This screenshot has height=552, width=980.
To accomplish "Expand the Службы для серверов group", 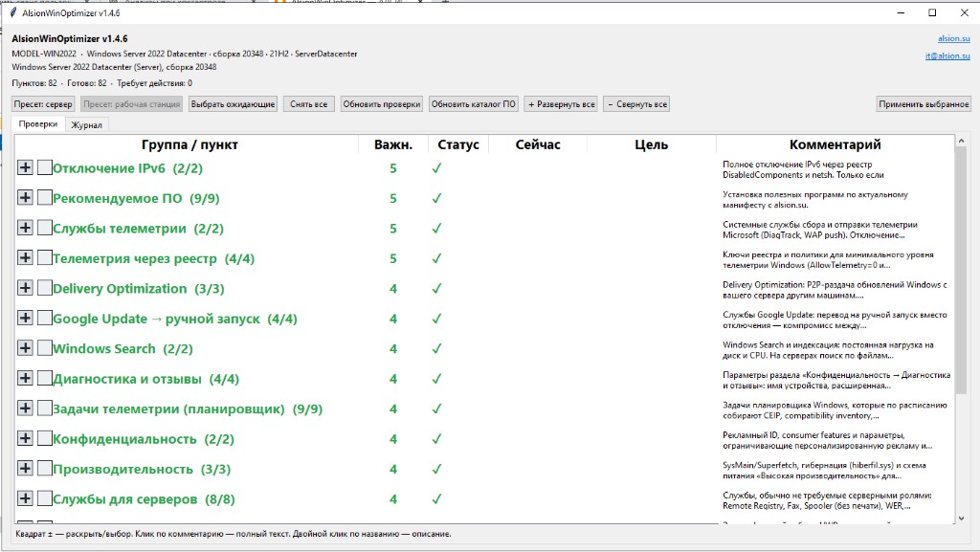I will click(x=25, y=498).
